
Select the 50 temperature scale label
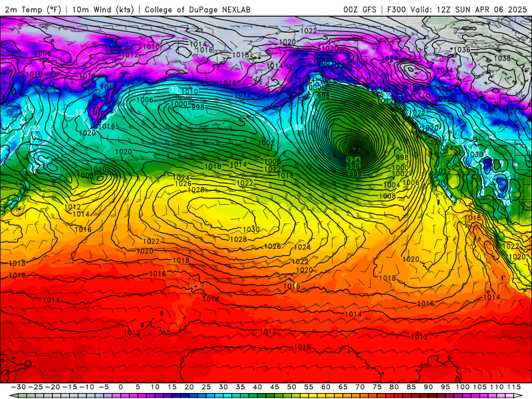pos(291,387)
